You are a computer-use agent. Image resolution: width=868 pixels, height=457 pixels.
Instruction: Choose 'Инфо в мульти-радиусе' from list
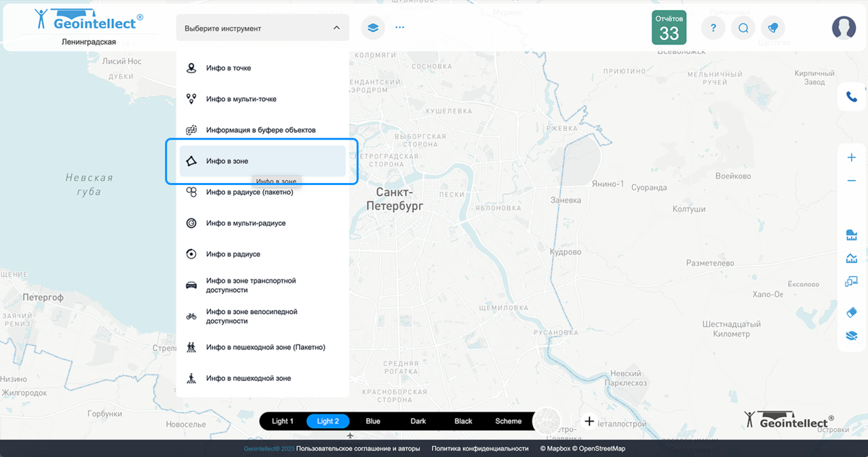[245, 223]
